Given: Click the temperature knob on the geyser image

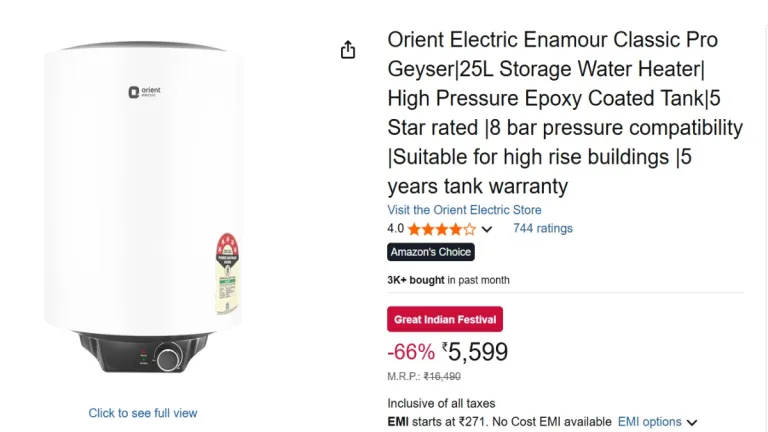Looking at the screenshot, I should pyautogui.click(x=170, y=355).
